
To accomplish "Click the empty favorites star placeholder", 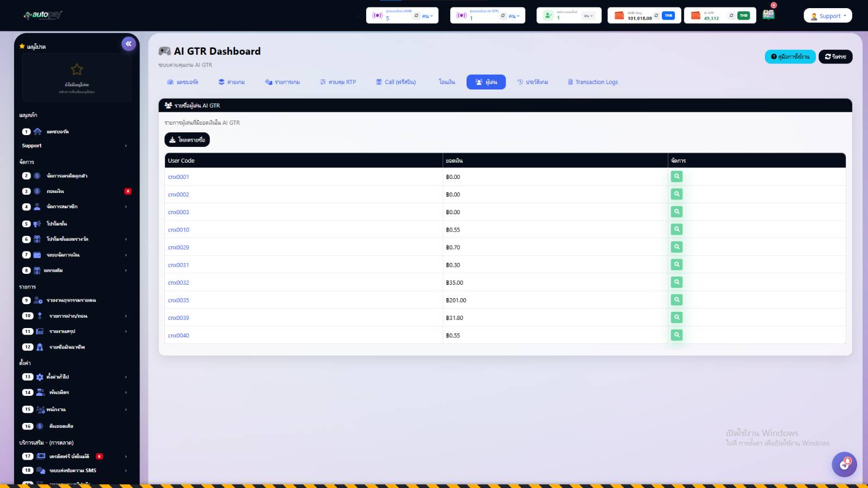I will click(77, 70).
